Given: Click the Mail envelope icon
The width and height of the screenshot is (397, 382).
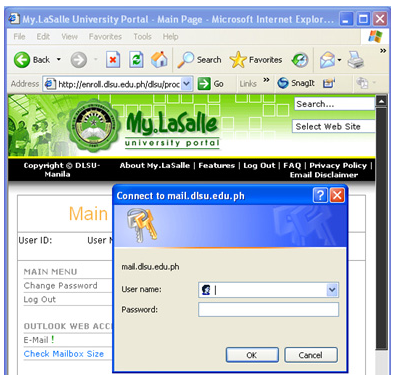Looking at the screenshot, I should pyautogui.click(x=327, y=60).
